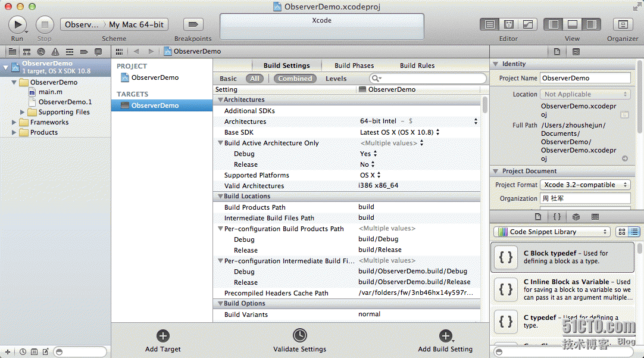The width and height of the screenshot is (644, 358).
Task: Collapse the Build Options section
Action: (x=221, y=304)
